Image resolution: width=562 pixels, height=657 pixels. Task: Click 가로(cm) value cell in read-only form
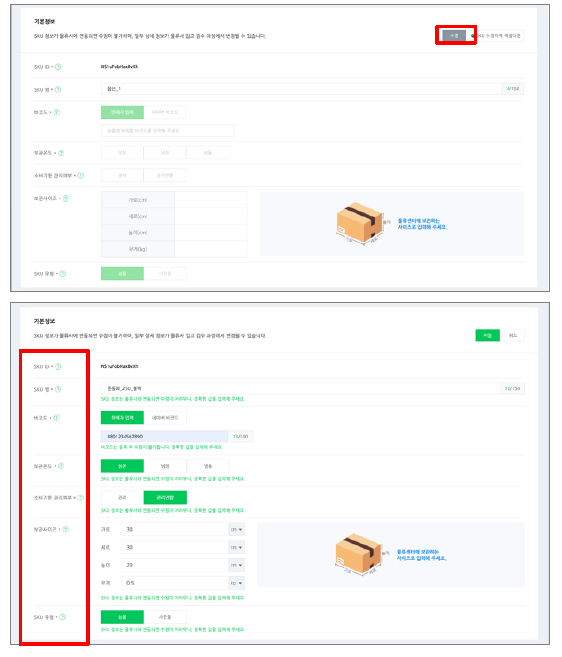tap(211, 200)
